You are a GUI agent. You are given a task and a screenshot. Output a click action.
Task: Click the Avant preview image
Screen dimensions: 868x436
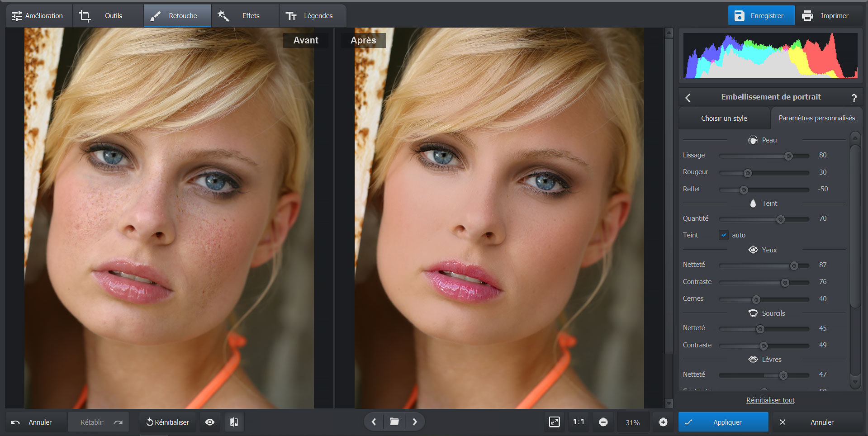[169, 218]
